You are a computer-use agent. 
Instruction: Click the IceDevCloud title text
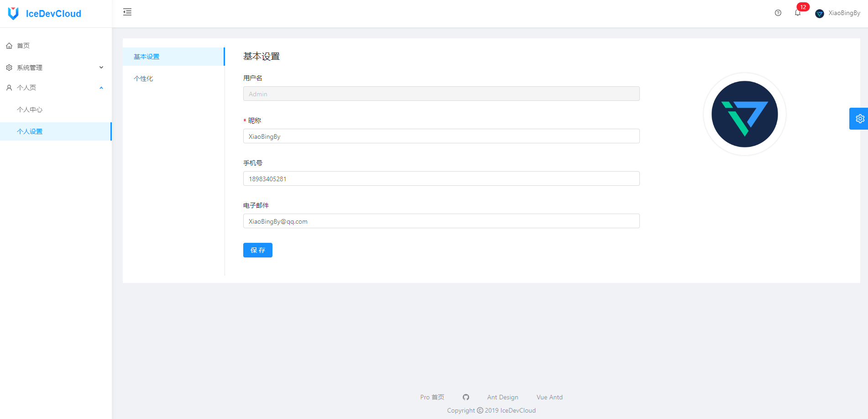pyautogui.click(x=53, y=14)
